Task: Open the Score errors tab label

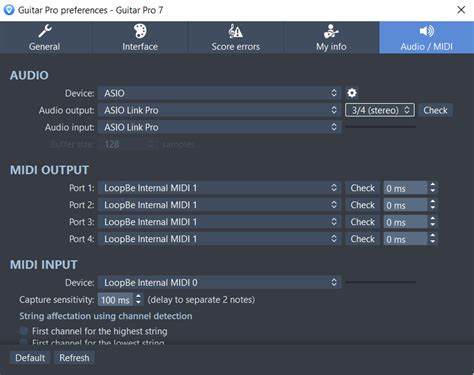Action: [x=236, y=47]
